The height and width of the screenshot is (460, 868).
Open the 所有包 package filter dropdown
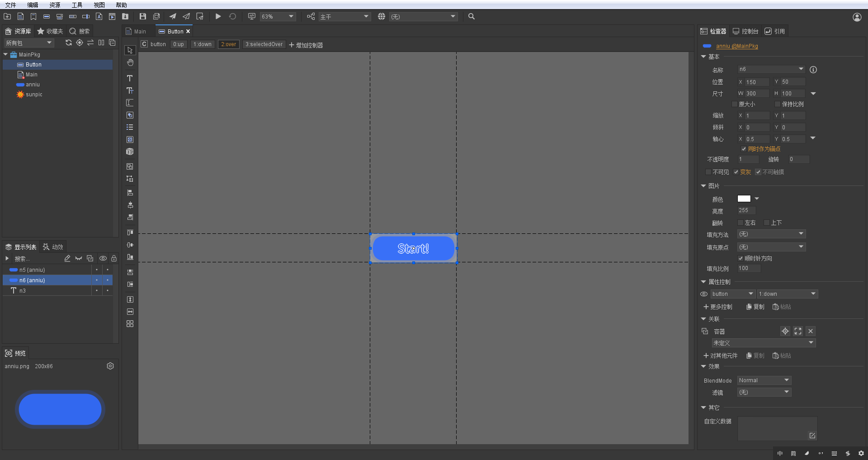coord(29,43)
